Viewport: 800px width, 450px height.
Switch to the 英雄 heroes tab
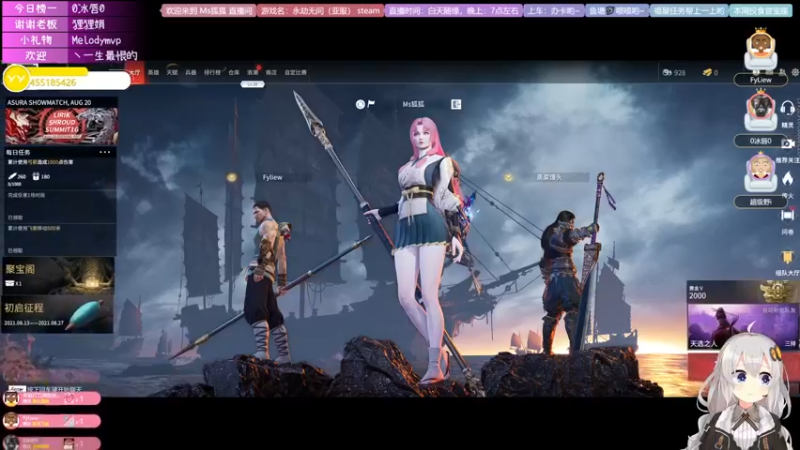click(153, 72)
